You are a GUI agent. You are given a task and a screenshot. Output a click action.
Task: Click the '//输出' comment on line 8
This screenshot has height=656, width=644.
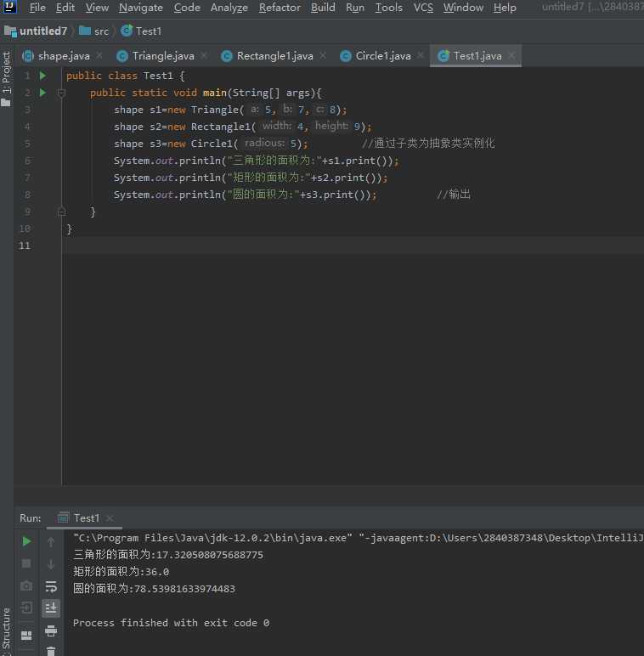(x=454, y=195)
